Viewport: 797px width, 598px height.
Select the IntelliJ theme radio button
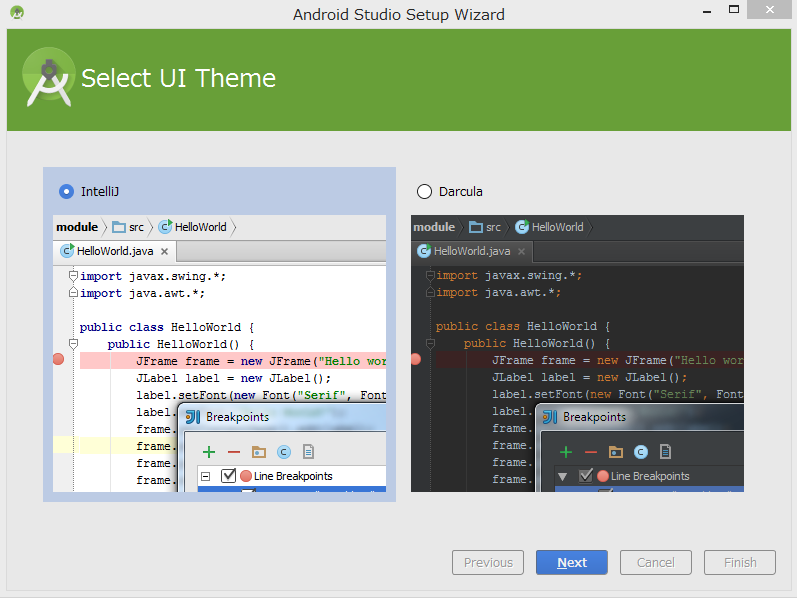(x=67, y=192)
